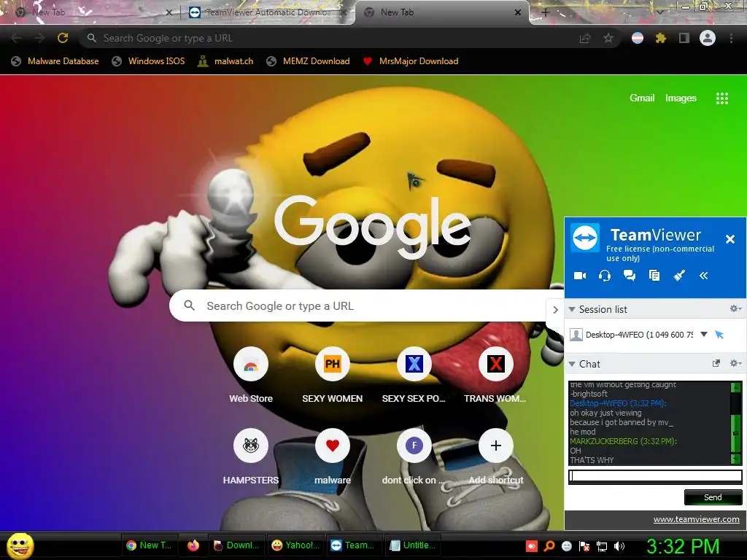The height and width of the screenshot is (560, 747).
Task: Open Firefox from the taskbar
Action: [193, 545]
